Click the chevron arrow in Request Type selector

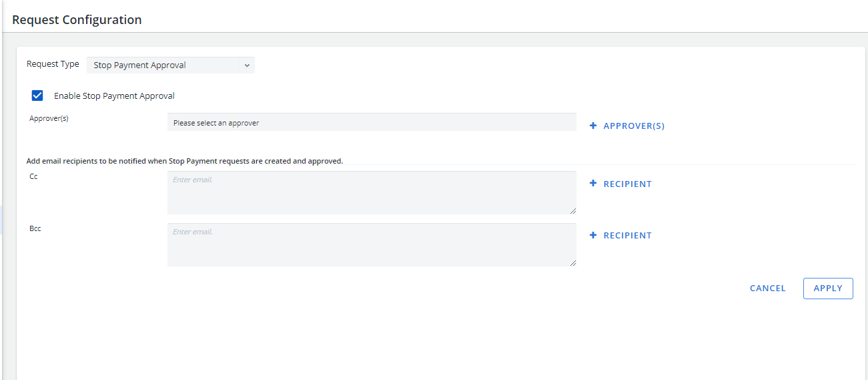coord(246,65)
